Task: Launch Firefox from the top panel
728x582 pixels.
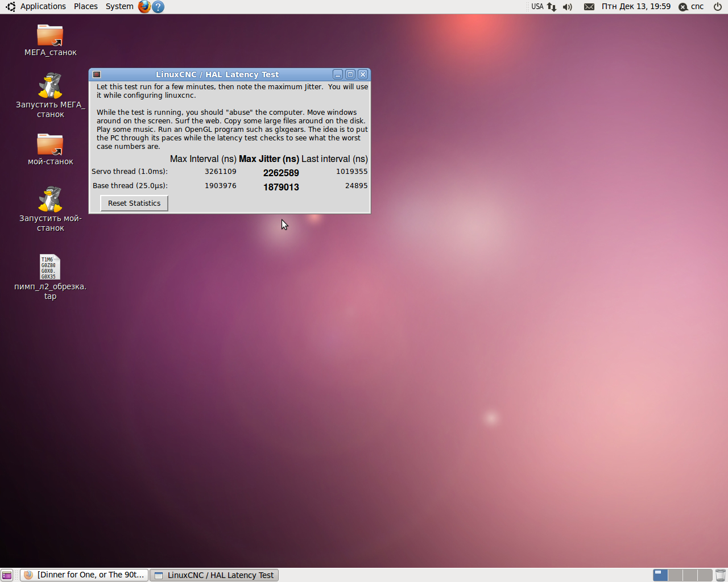Action: coord(144,7)
